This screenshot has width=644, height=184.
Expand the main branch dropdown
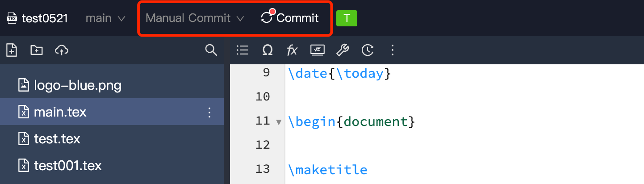(105, 18)
